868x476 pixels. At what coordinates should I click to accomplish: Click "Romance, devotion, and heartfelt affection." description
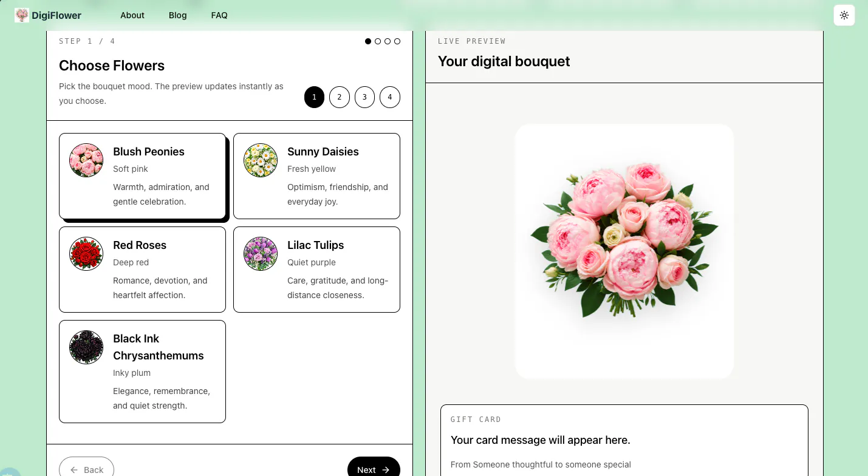pyautogui.click(x=160, y=288)
